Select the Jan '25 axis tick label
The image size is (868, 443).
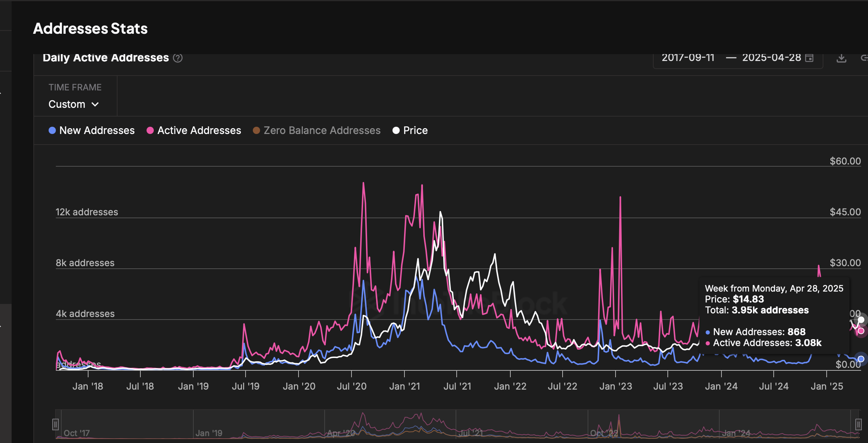(x=827, y=386)
